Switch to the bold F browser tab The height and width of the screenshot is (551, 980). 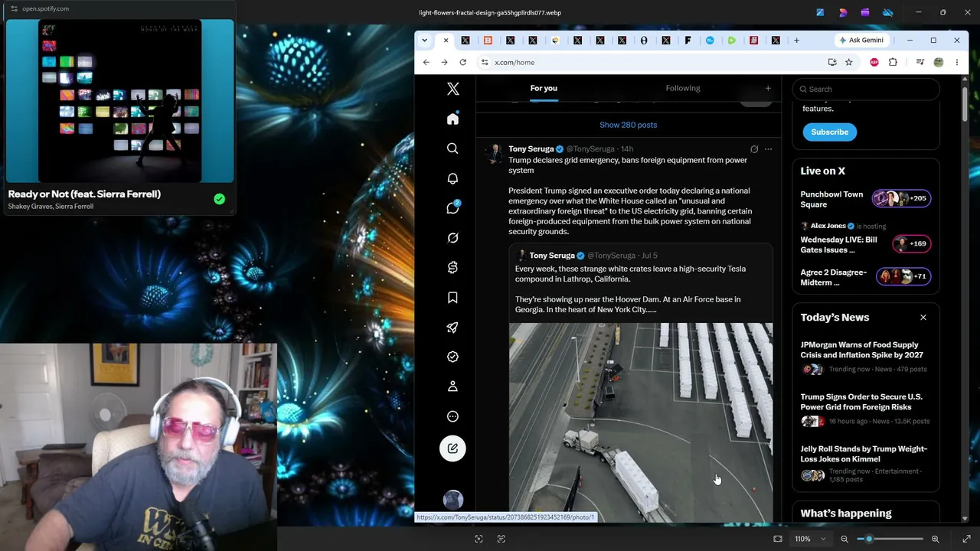tap(688, 40)
